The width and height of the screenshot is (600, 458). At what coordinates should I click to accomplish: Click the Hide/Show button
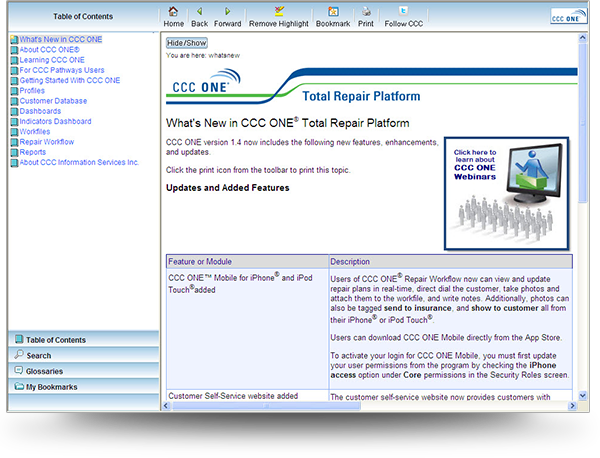coord(187,43)
